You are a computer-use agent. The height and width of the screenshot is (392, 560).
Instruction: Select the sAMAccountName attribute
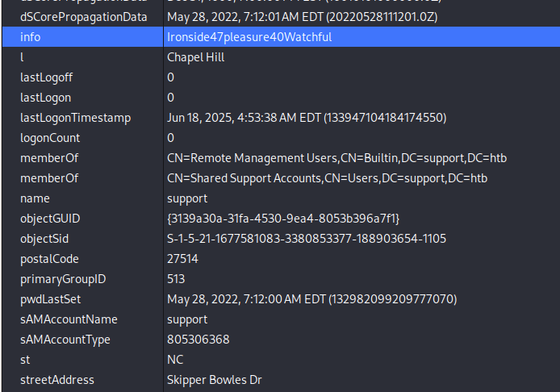coord(69,319)
